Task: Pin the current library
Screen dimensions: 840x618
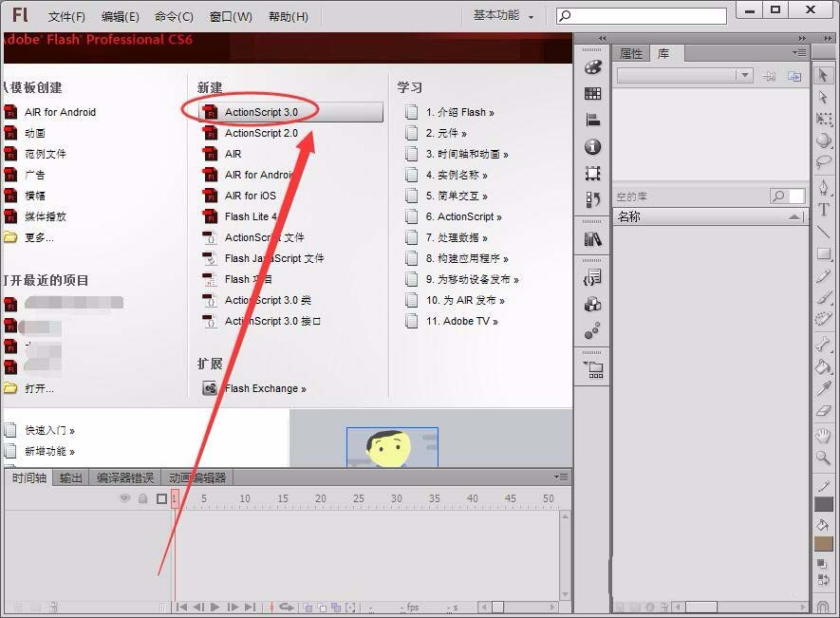Action: (x=770, y=76)
